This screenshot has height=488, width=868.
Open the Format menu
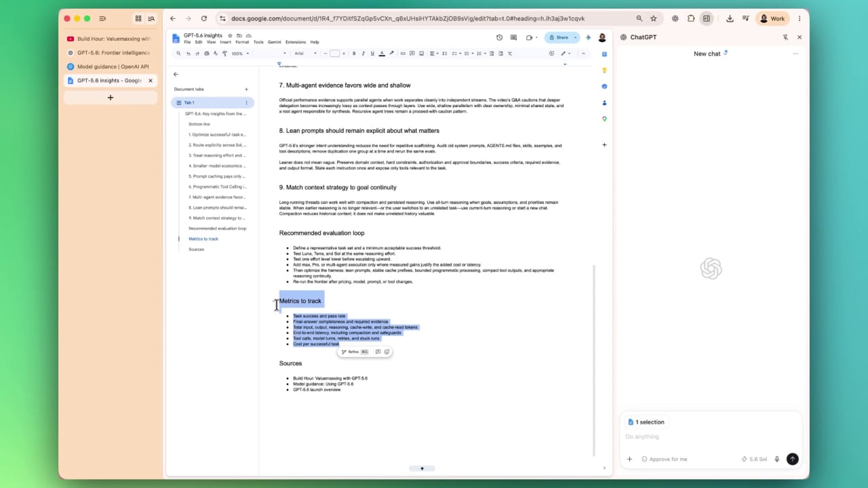pos(242,42)
